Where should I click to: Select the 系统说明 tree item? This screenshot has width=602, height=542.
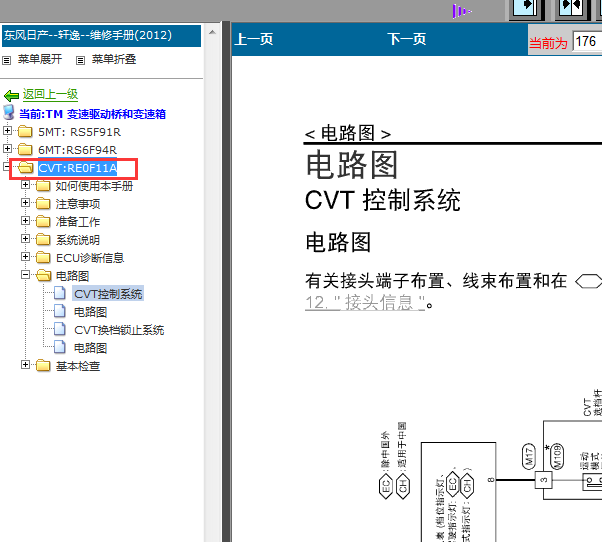78,240
